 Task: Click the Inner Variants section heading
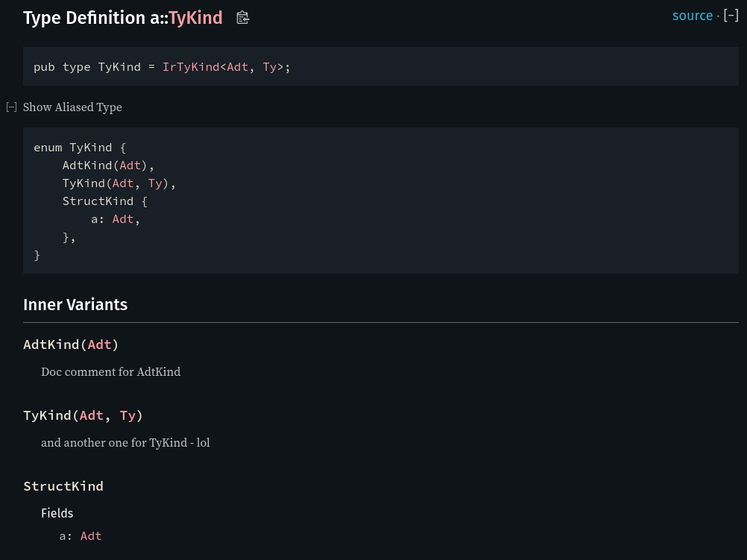click(75, 304)
